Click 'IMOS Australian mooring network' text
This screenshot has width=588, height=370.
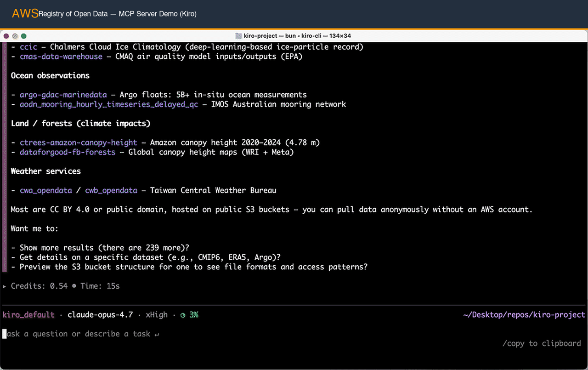pos(279,104)
